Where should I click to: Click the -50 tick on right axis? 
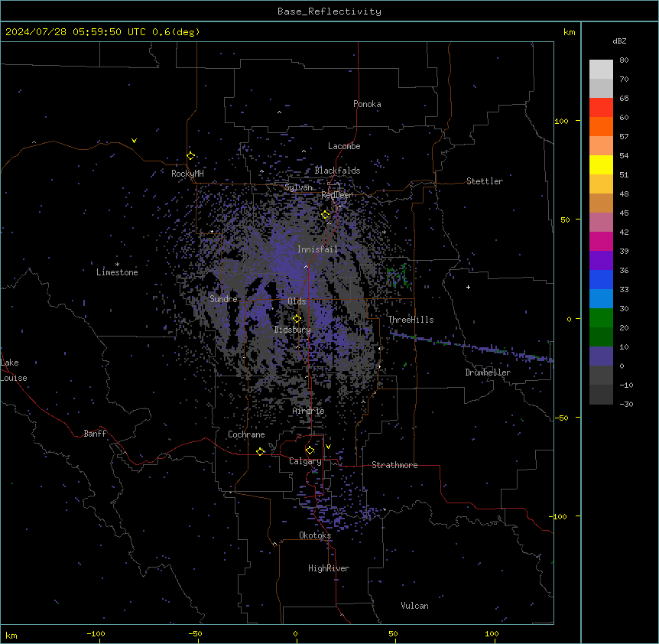pos(562,418)
